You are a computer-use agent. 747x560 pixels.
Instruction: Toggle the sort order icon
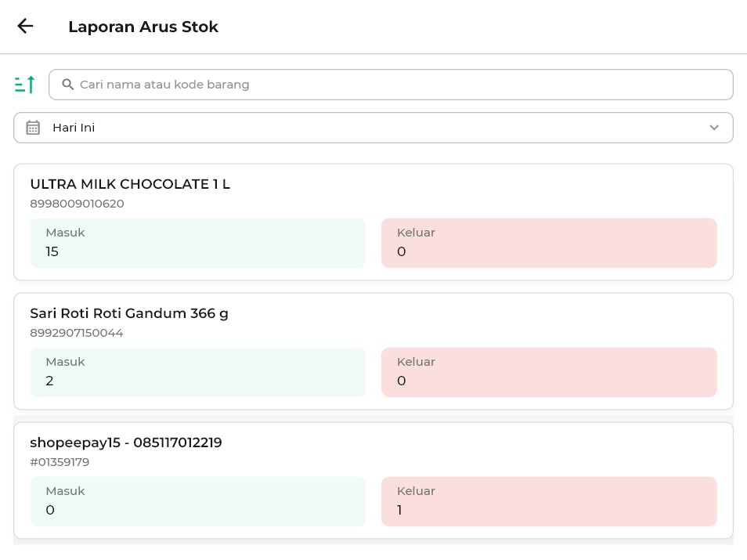(x=25, y=85)
